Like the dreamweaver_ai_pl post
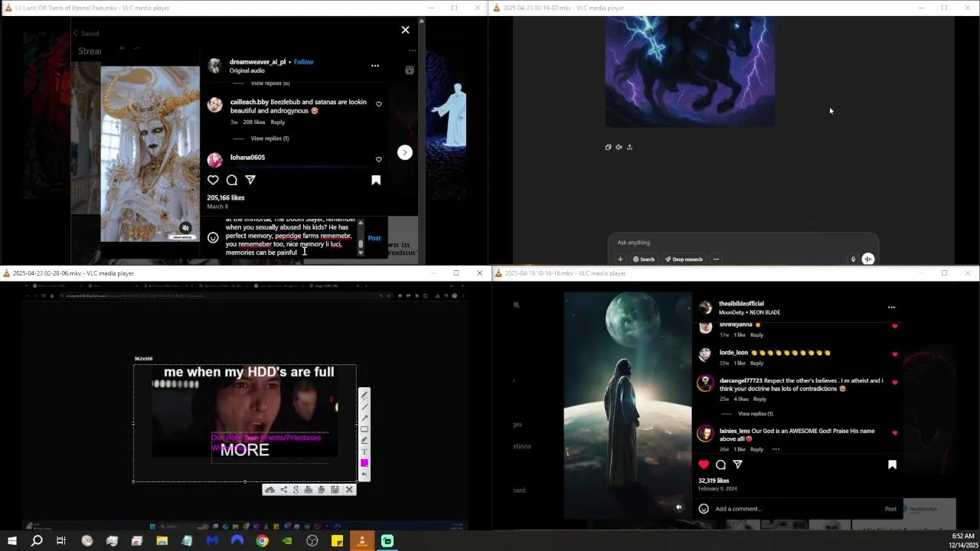Viewport: 980px width, 551px height. point(213,180)
